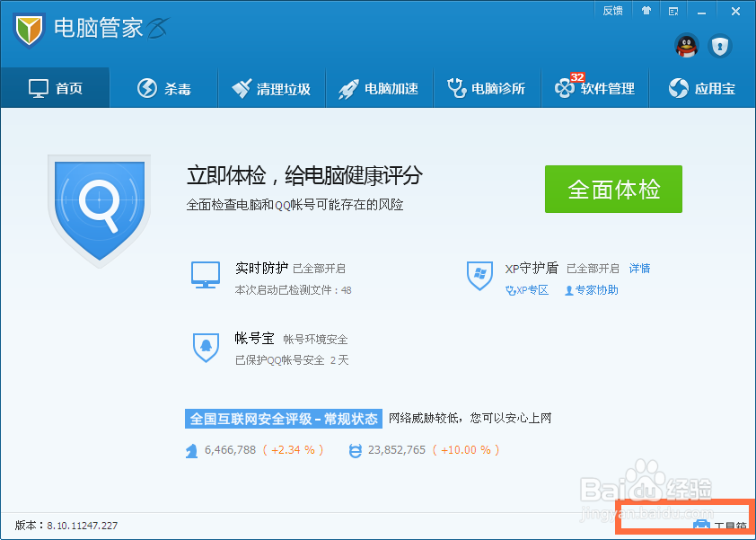Click 已全部开启 next to XP守护盾
This screenshot has height=540, width=756.
pyautogui.click(x=593, y=269)
